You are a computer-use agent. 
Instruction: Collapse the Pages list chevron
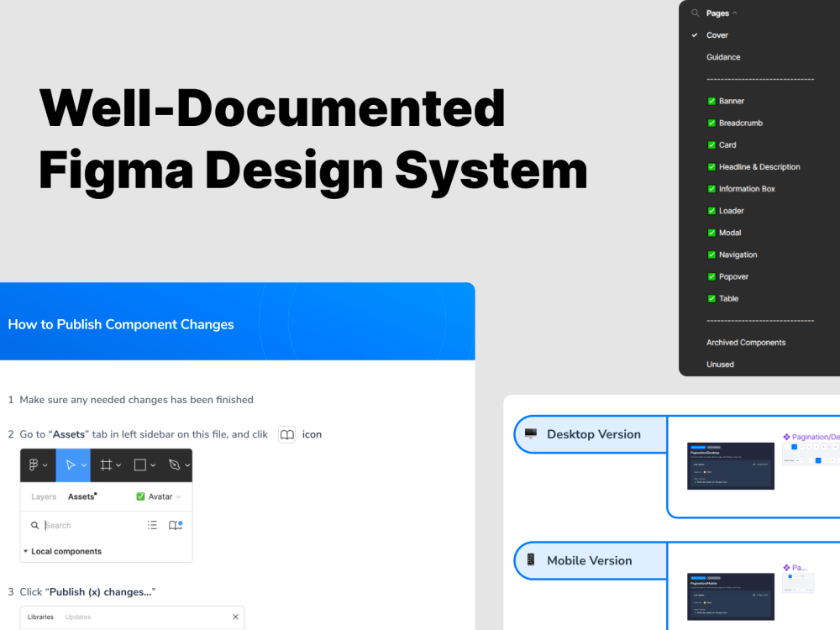(734, 13)
